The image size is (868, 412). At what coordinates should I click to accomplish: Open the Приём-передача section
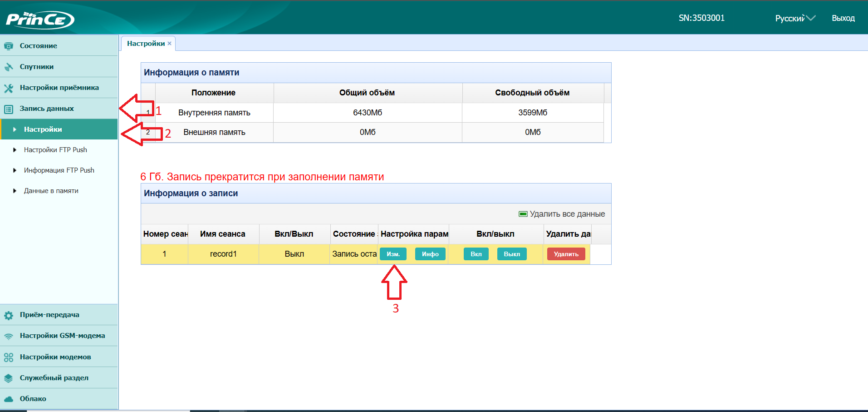[x=59, y=314]
